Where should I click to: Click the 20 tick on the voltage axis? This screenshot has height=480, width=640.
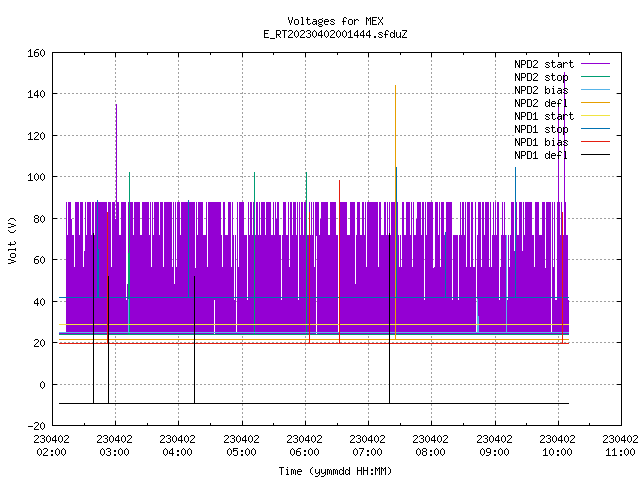tap(39, 343)
